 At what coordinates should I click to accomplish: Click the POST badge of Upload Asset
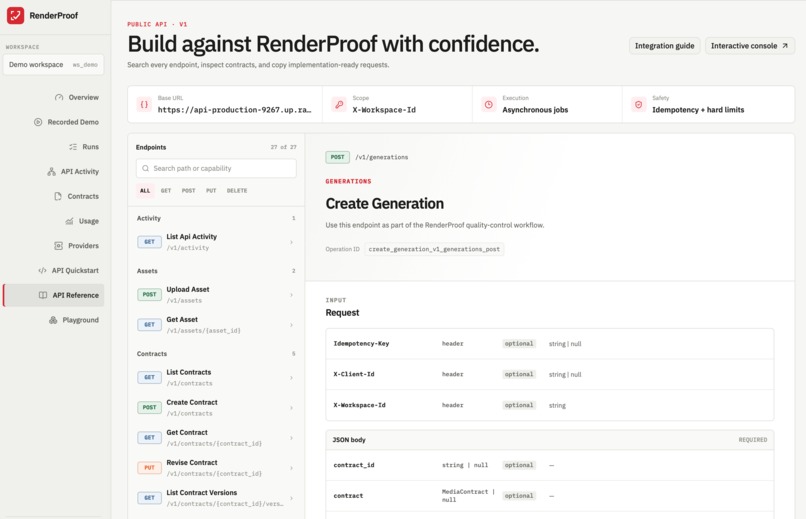click(x=149, y=294)
